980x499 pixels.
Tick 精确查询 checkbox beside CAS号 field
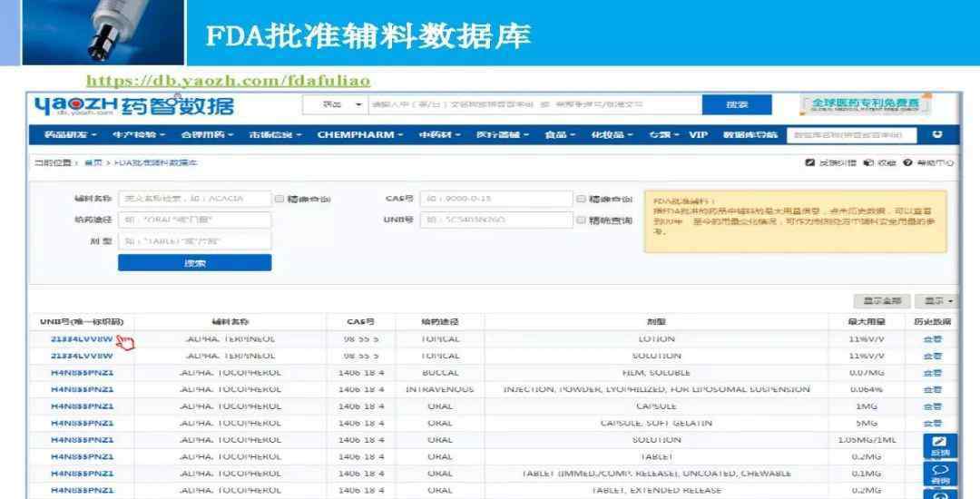581,199
